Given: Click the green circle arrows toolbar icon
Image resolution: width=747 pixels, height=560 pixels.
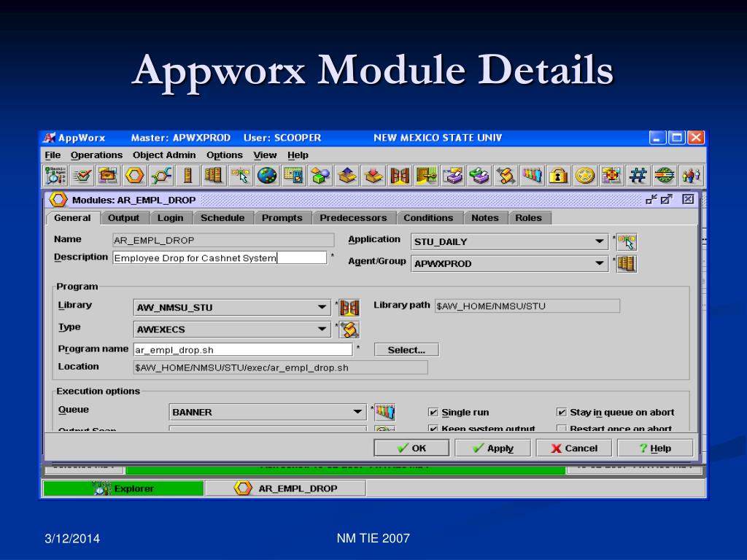Looking at the screenshot, I should click(664, 176).
